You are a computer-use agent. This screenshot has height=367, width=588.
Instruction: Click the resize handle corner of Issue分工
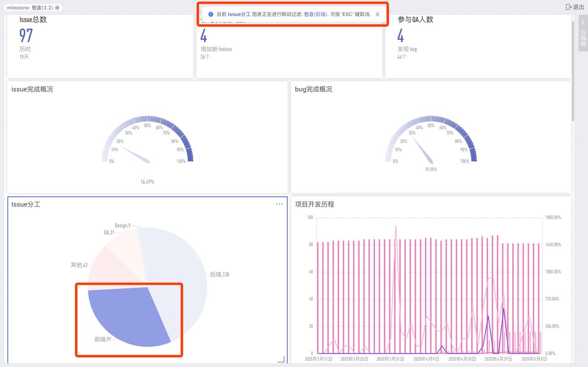(x=281, y=359)
